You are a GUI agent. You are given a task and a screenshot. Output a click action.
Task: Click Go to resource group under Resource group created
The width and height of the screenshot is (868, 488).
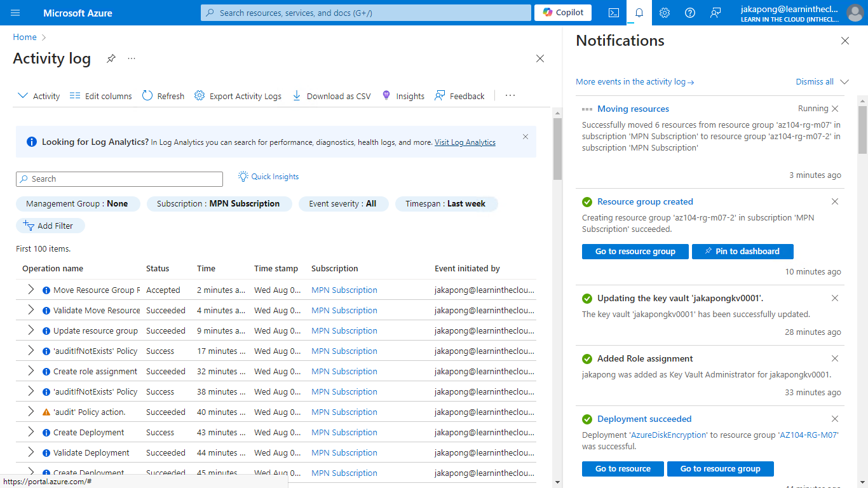tap(635, 252)
